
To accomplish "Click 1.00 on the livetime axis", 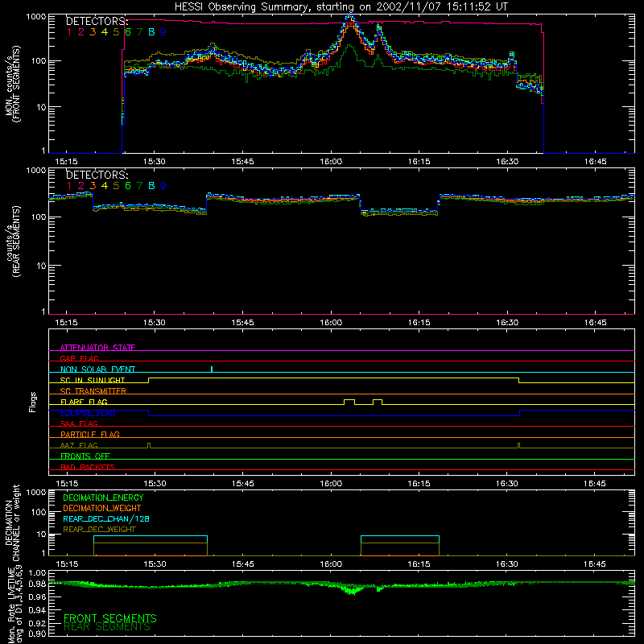I will coord(37,572).
